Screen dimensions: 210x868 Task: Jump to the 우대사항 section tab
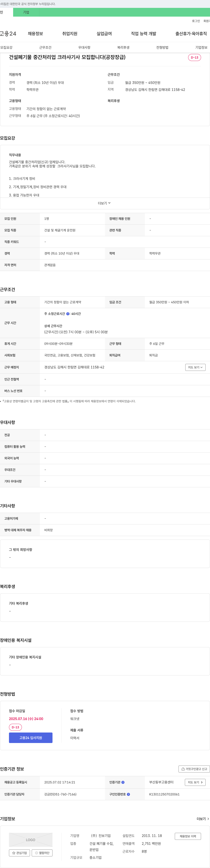click(x=84, y=47)
